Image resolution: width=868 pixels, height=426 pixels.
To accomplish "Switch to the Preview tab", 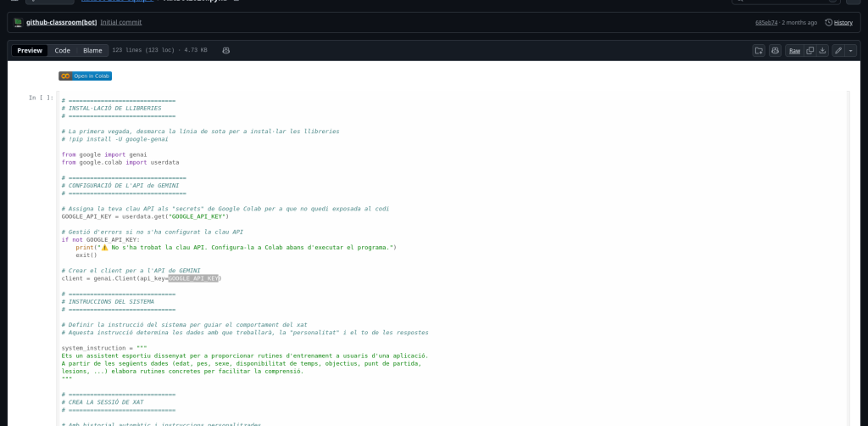I will [x=30, y=51].
